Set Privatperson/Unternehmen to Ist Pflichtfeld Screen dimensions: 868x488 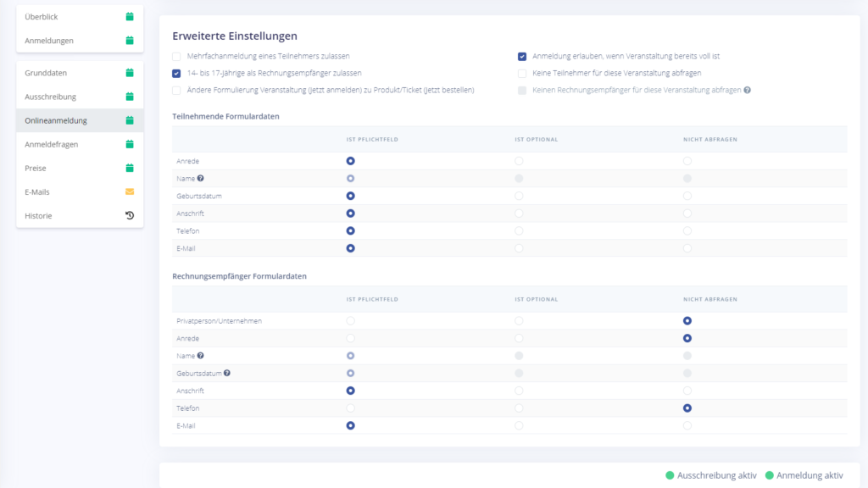(x=350, y=321)
